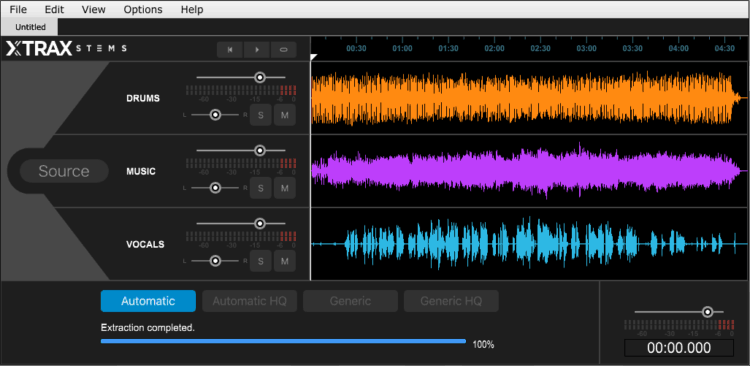This screenshot has height=366, width=750.
Task: Click the blue VOCALS waveform
Action: (524, 244)
